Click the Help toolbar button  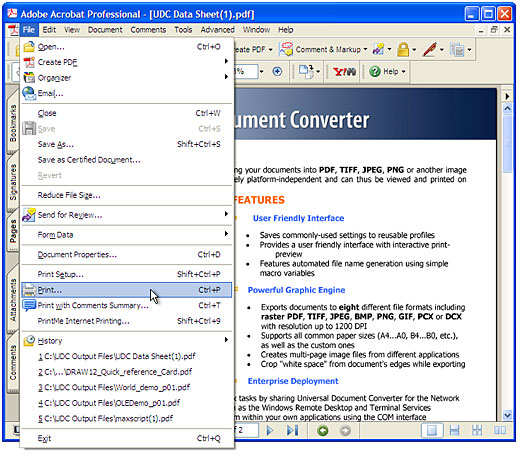[387, 71]
